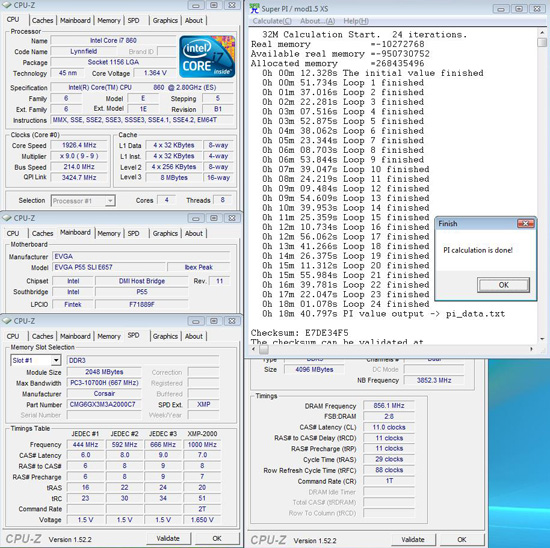This screenshot has height=548, width=550.
Task: Click the SPD CPU-Z window title icon
Action: click(7, 321)
